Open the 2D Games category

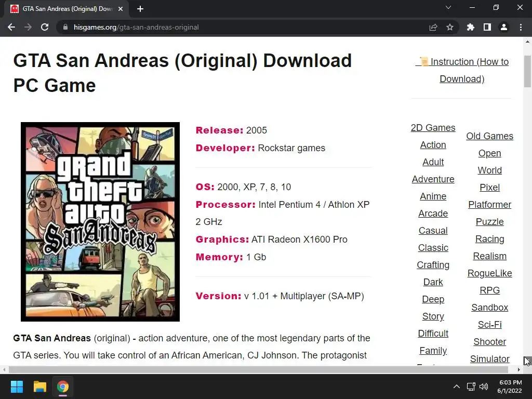click(433, 128)
